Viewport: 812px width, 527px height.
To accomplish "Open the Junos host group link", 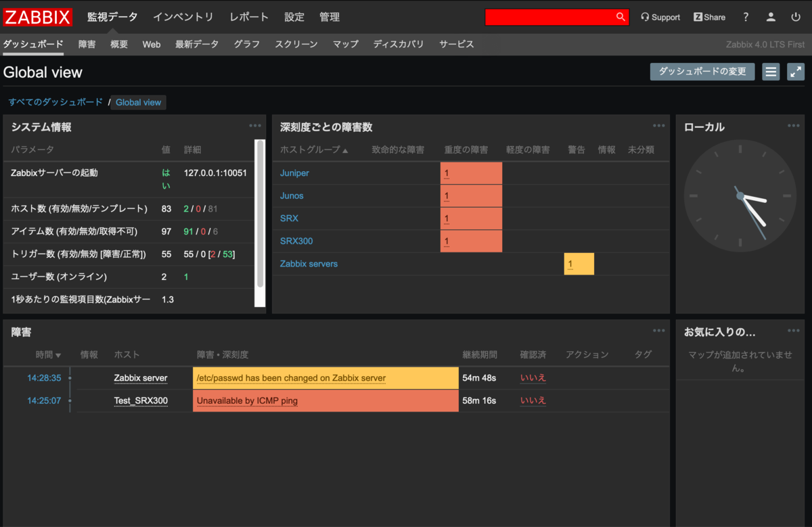I will (292, 196).
